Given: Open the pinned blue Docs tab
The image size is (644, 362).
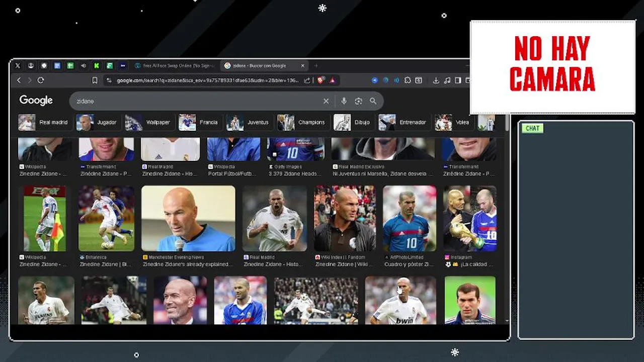Looking at the screenshot, I should tap(57, 66).
